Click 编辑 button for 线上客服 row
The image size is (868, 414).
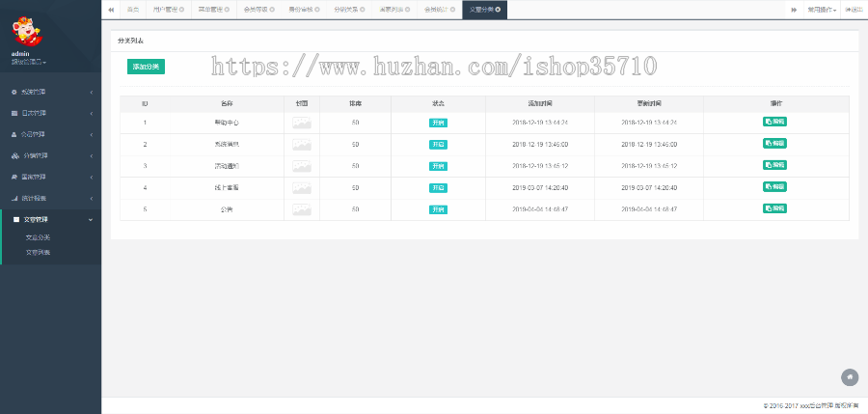click(x=774, y=187)
